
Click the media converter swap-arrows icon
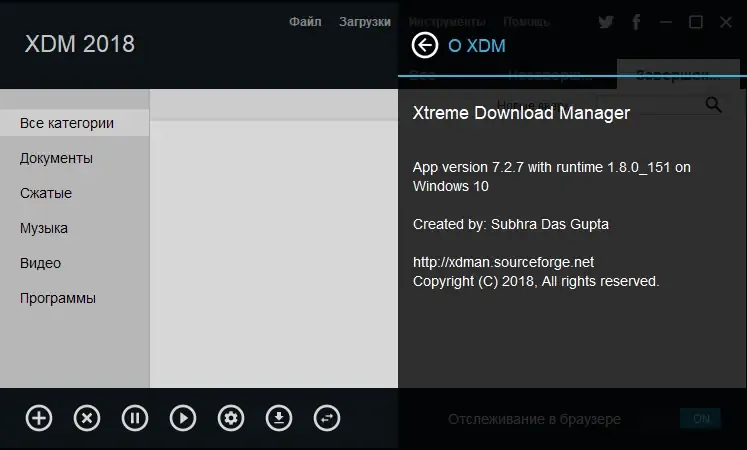click(x=327, y=418)
